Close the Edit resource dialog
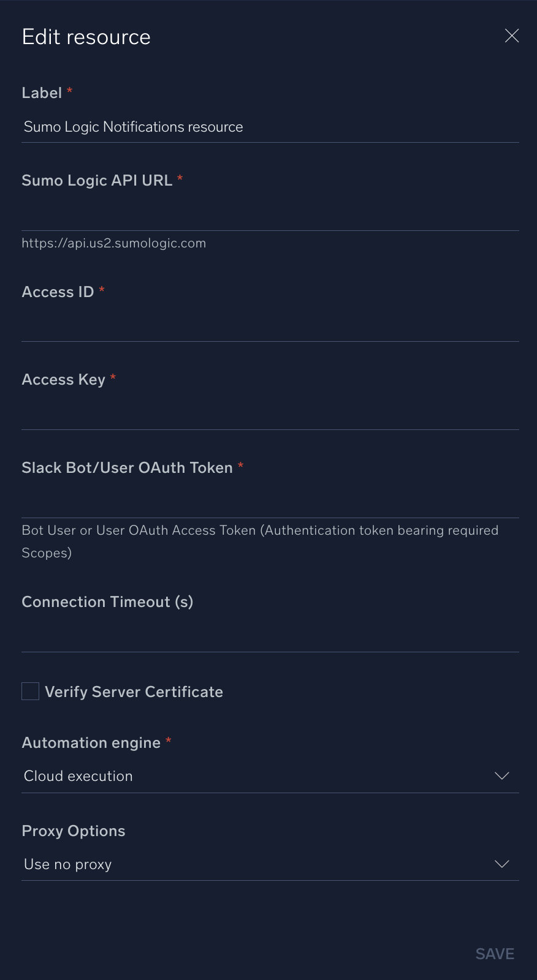This screenshot has height=980, width=537. (x=512, y=36)
